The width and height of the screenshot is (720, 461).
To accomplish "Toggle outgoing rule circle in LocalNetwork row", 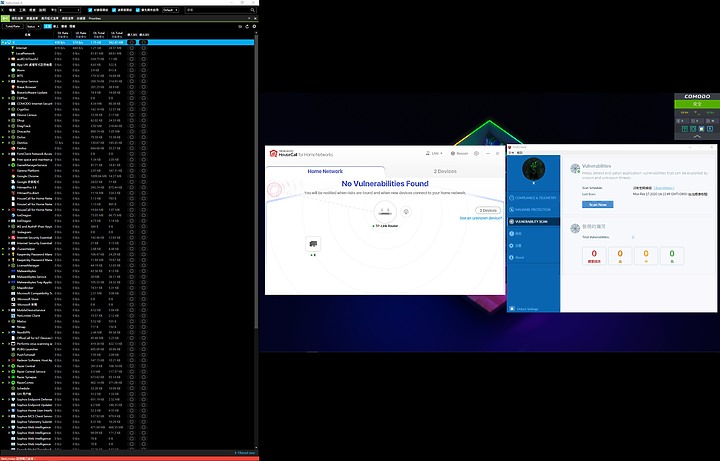I will [x=144, y=53].
